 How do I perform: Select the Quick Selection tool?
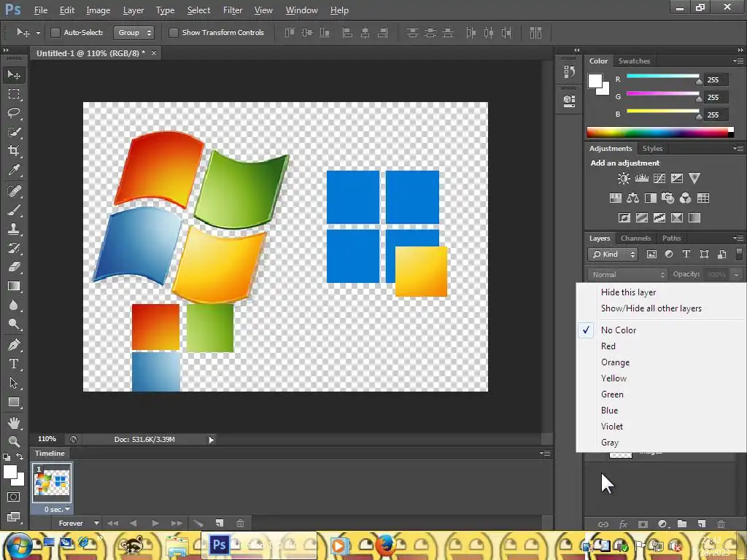[14, 132]
